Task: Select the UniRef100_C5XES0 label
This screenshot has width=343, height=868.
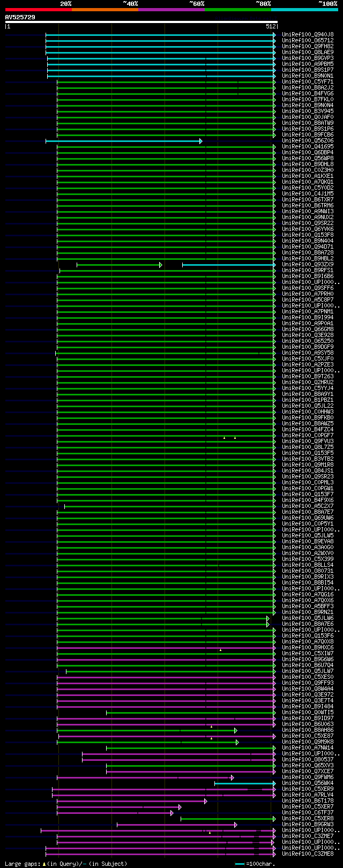Action: point(308,677)
